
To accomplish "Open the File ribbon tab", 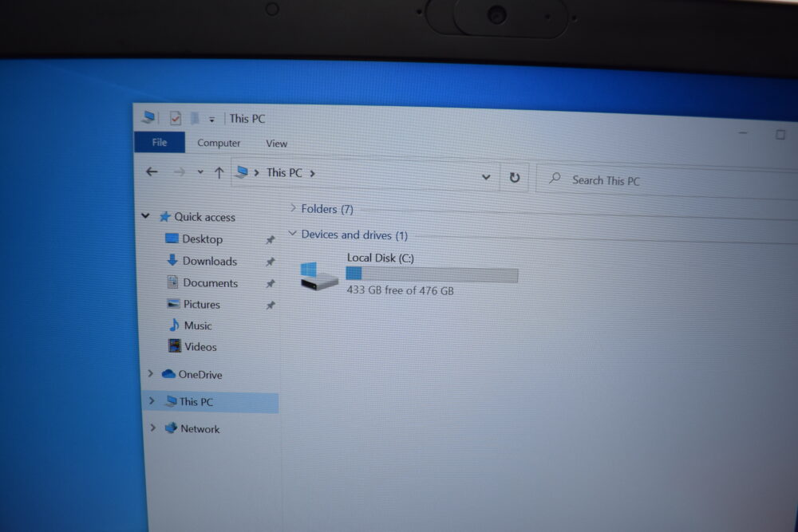I will (x=160, y=143).
